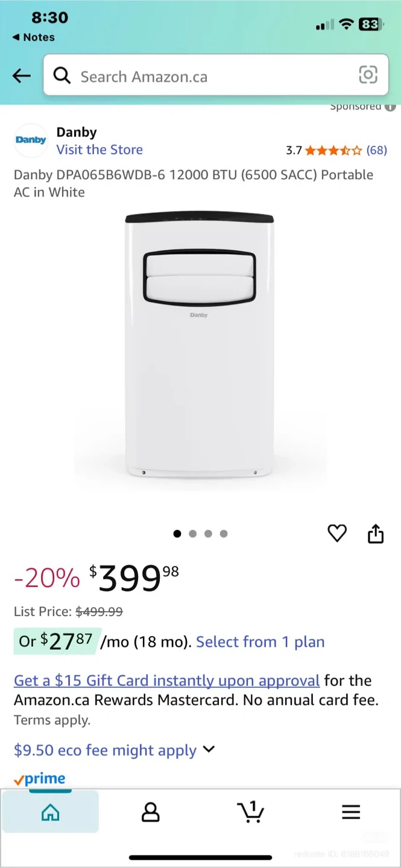Open the 68 ratings reviews link
The image size is (401, 868).
[377, 150]
